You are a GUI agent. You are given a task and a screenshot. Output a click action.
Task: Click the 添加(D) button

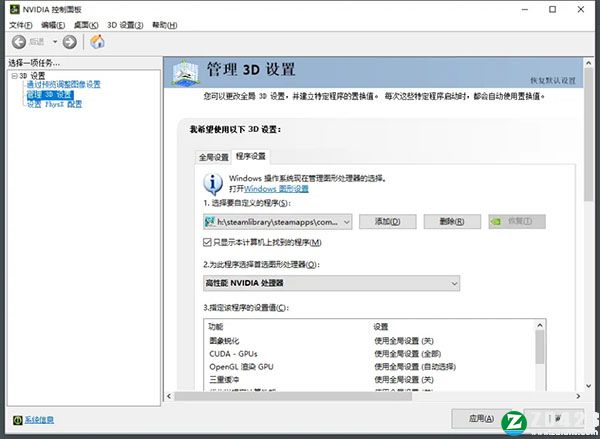pyautogui.click(x=388, y=222)
